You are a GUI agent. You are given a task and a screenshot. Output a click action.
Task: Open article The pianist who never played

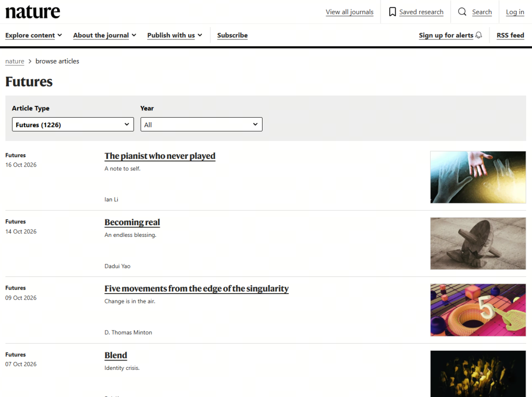pos(160,156)
